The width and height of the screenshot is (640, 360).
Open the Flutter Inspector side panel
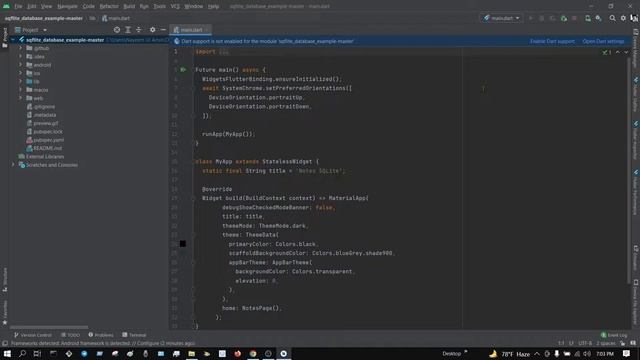636,140
